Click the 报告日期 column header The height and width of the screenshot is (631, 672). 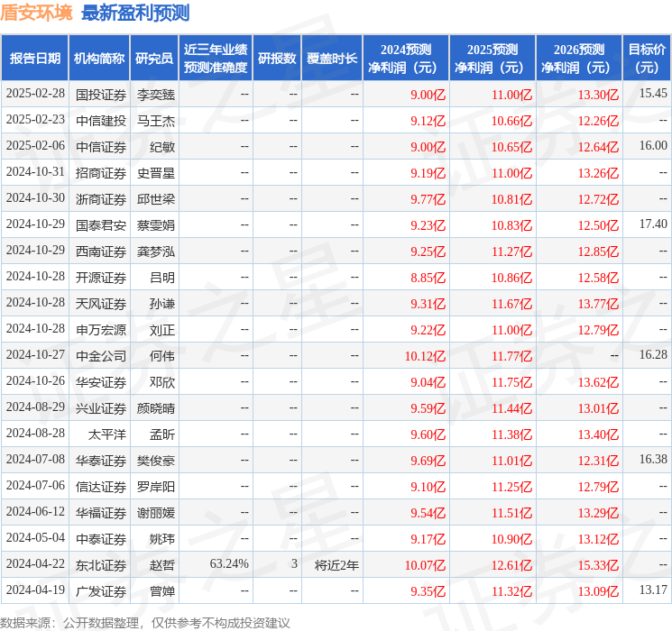click(34, 59)
